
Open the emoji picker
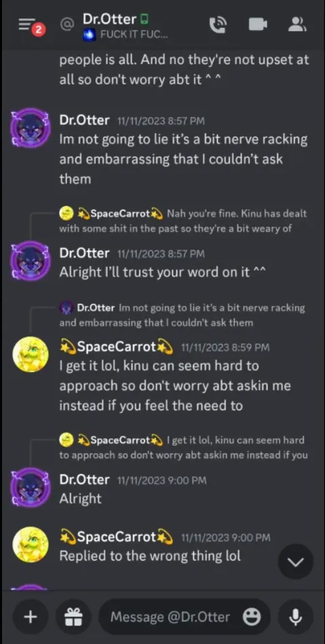251,616
